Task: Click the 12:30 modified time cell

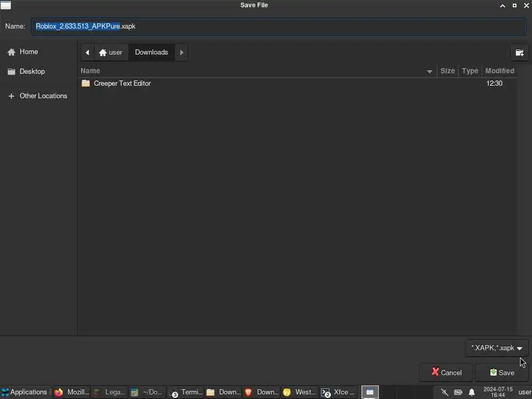Action: coord(494,83)
